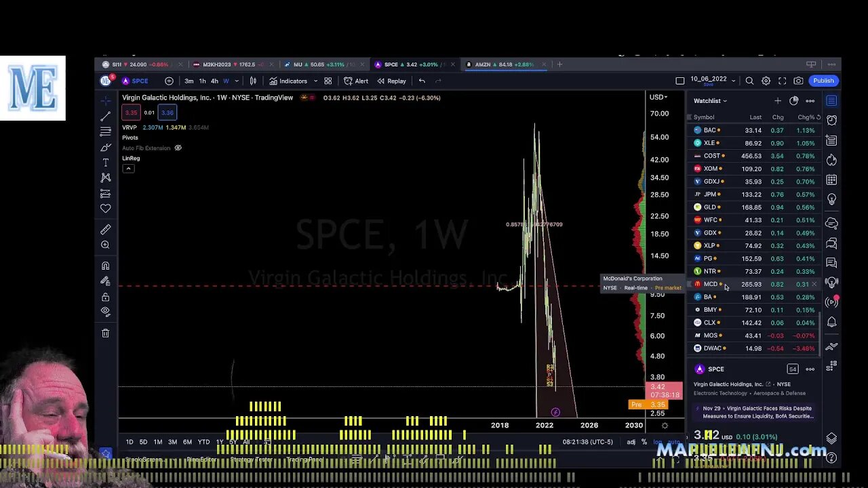Screen dimensions: 868x488
Task: Select the trend line drawing tool
Action: click(x=105, y=117)
